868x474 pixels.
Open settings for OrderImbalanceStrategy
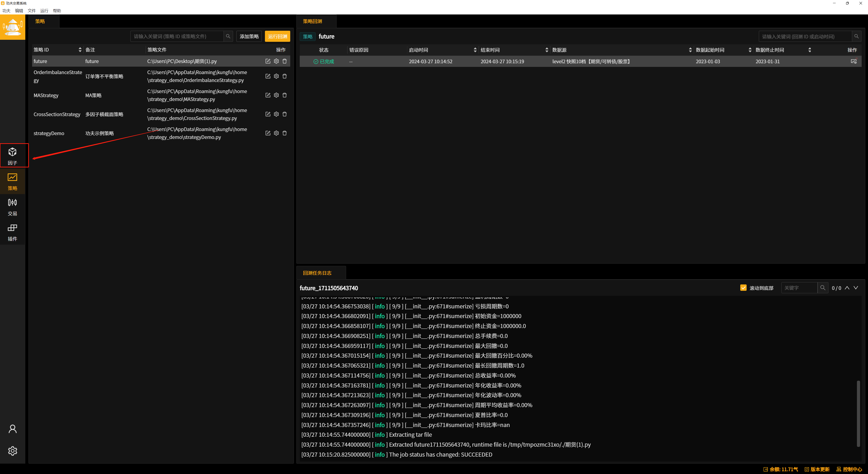pos(276,76)
